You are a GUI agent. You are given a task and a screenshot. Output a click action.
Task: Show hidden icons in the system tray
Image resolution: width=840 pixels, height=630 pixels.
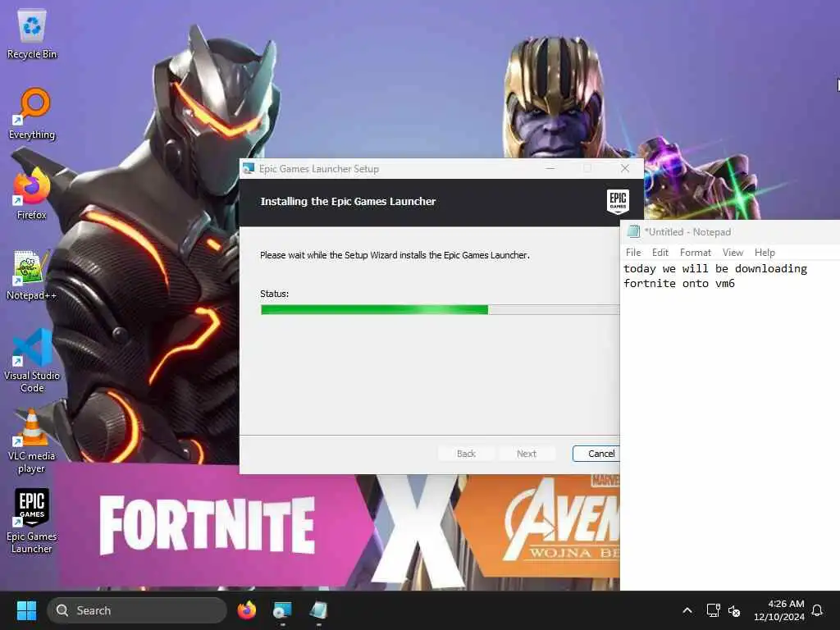(x=687, y=610)
